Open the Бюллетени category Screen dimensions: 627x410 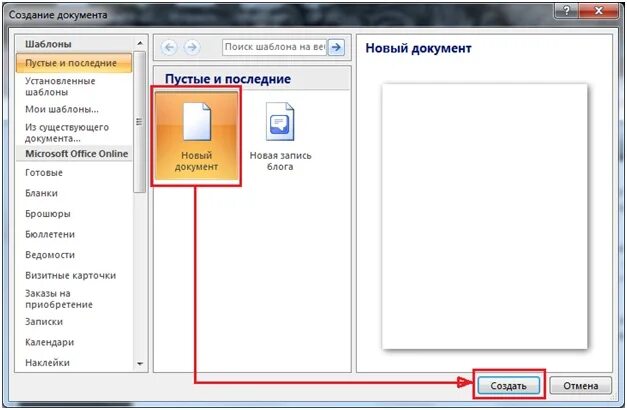[74, 234]
